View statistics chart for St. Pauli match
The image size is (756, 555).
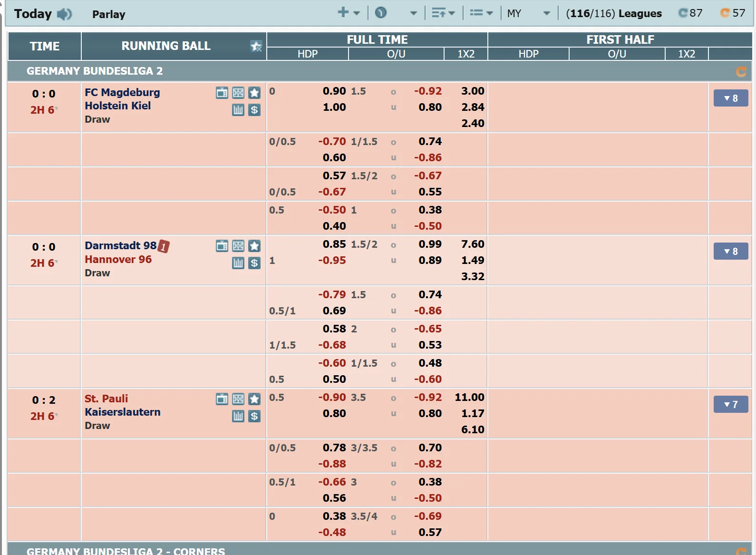[x=238, y=416]
